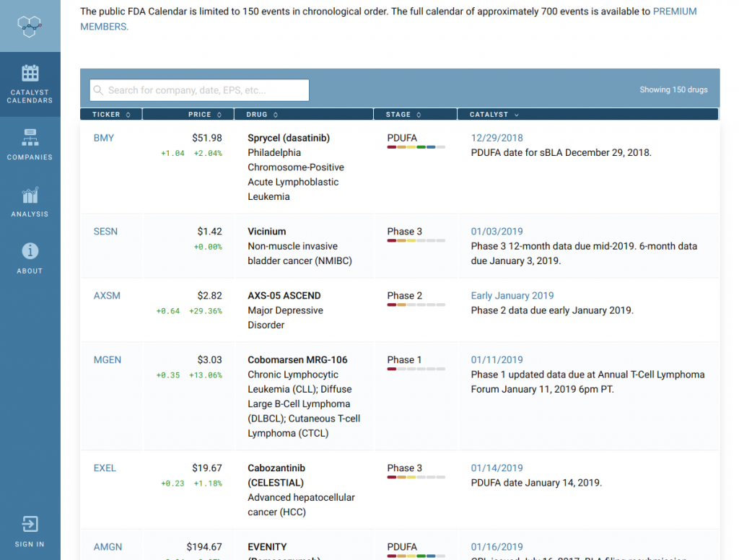
Task: Open the About info icon
Action: pyautogui.click(x=30, y=251)
